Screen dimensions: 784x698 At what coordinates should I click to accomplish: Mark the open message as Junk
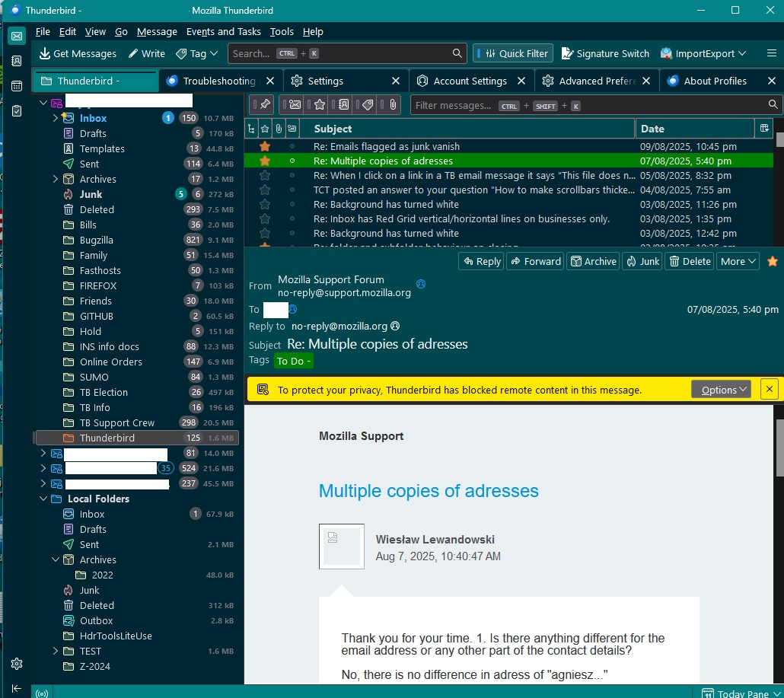click(643, 261)
